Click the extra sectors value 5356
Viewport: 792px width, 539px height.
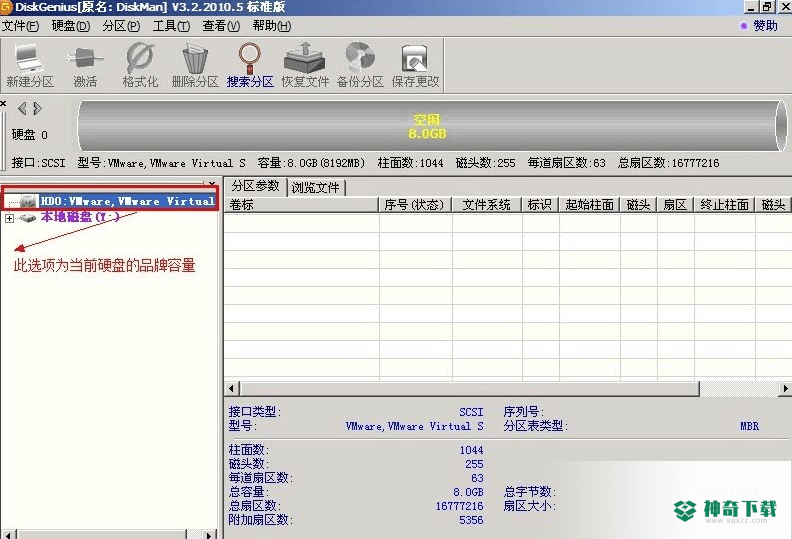[x=471, y=520]
